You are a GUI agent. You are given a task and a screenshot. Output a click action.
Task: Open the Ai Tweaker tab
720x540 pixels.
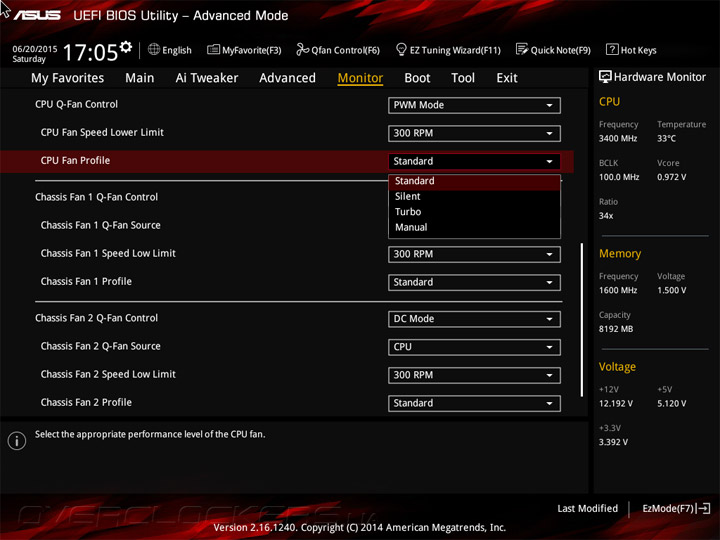coord(207,78)
